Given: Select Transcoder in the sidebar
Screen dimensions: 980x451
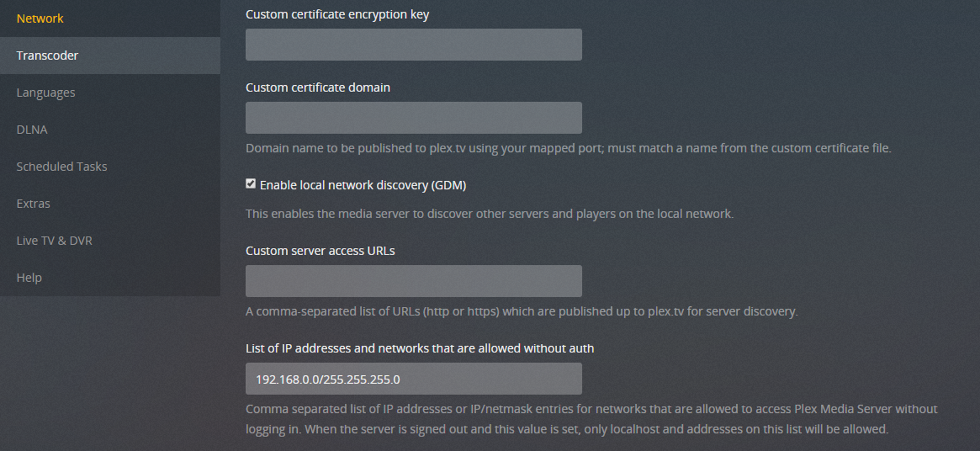Looking at the screenshot, I should (47, 56).
